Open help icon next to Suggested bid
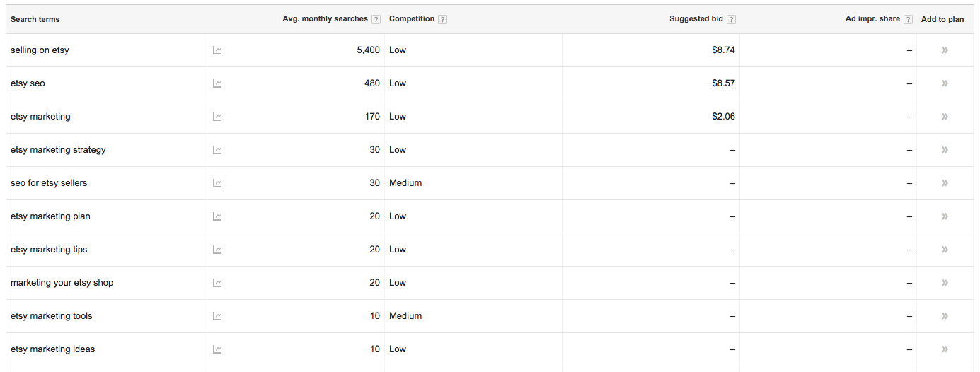Image resolution: width=980 pixels, height=372 pixels. pos(731,19)
